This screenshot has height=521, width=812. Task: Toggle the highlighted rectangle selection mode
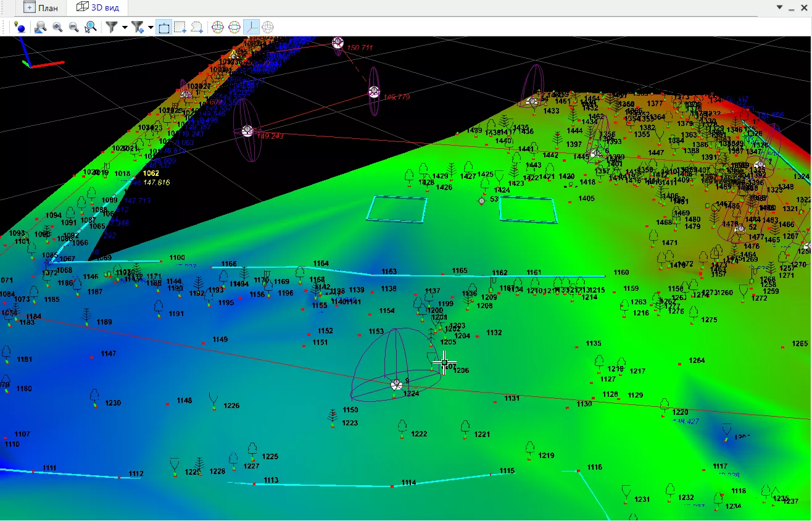tap(164, 27)
